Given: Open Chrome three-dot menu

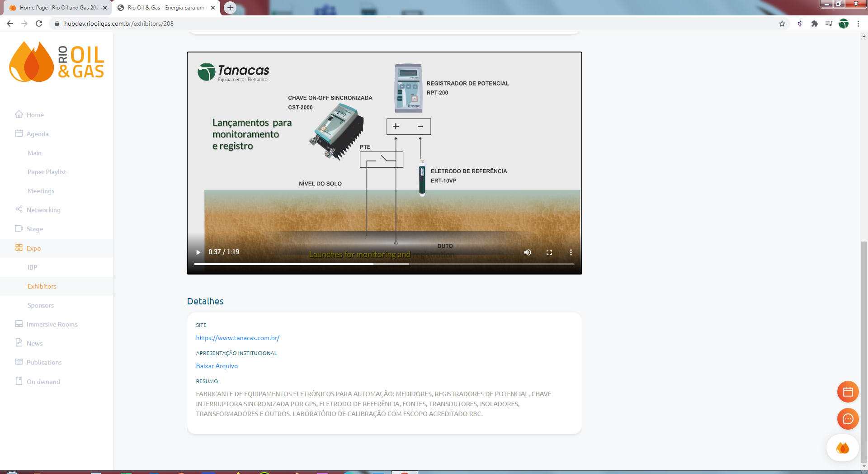Looking at the screenshot, I should (858, 24).
